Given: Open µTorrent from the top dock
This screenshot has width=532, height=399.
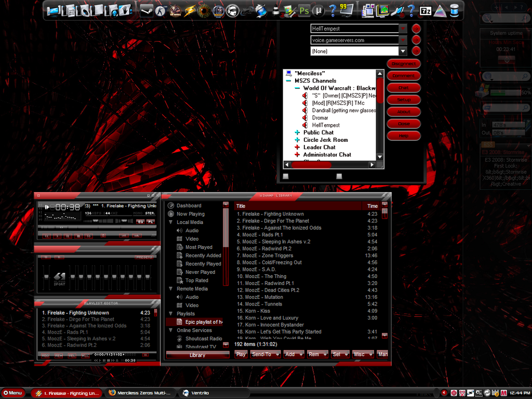Looking at the screenshot, I should (320, 10).
